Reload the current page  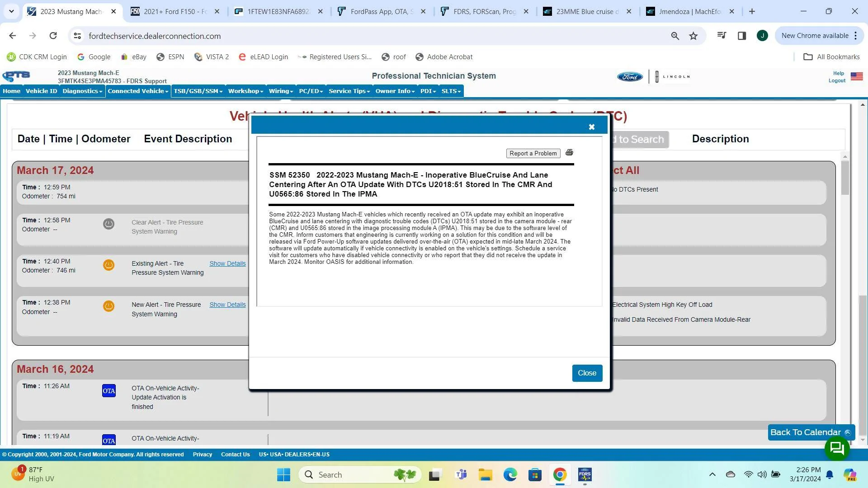coord(53,36)
